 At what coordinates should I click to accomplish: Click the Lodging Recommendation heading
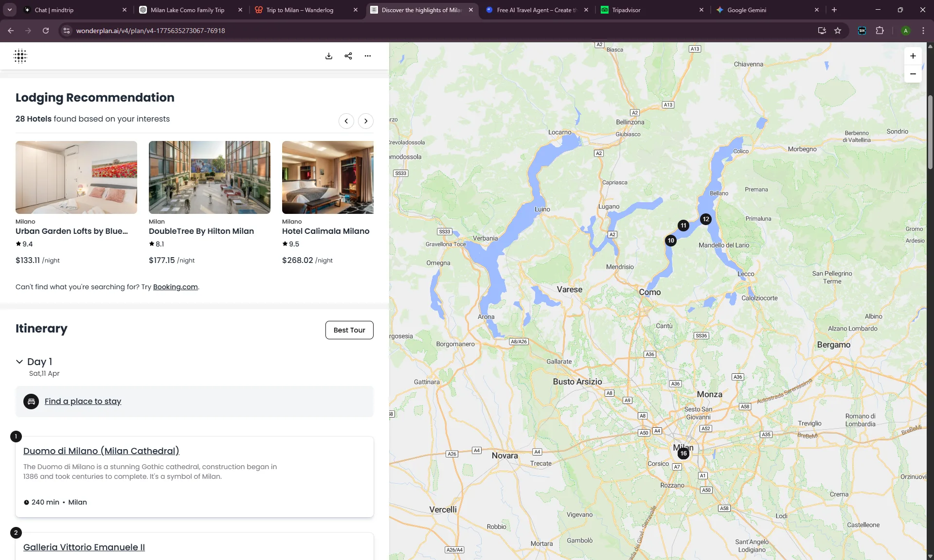(95, 97)
